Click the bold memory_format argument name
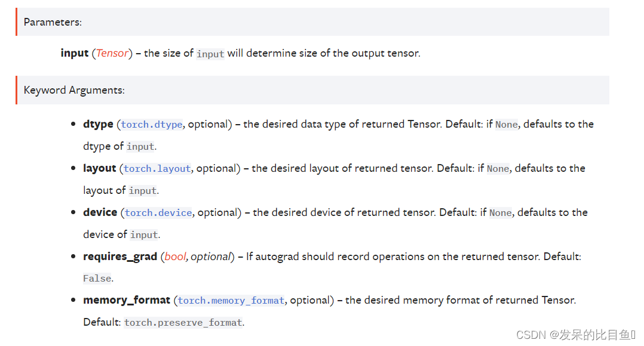Viewport: 644px width, 346px height. (127, 301)
